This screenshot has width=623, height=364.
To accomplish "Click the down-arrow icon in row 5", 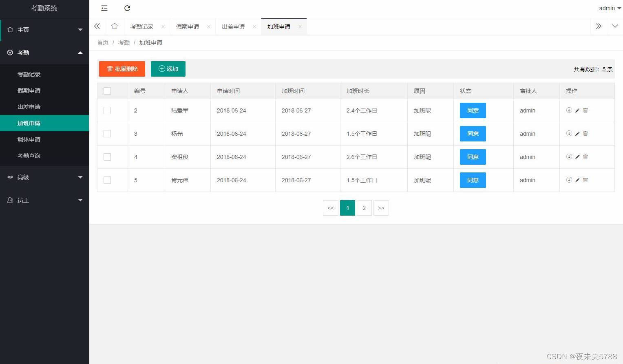I will [569, 180].
